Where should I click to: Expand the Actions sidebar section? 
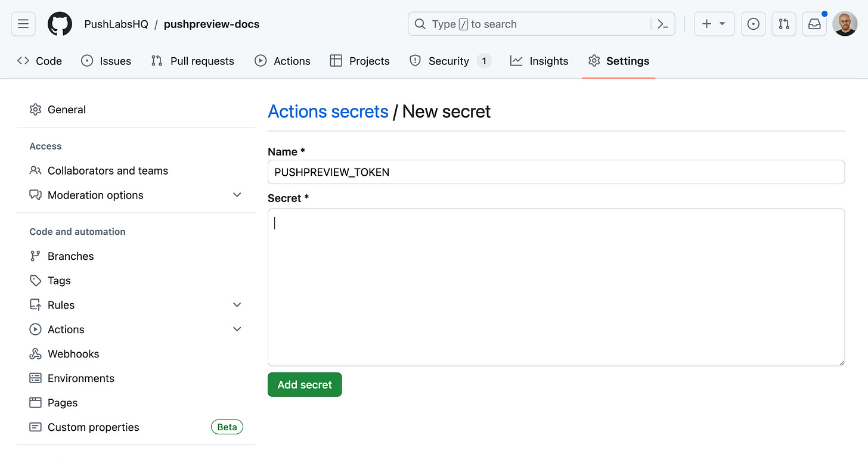point(237,329)
